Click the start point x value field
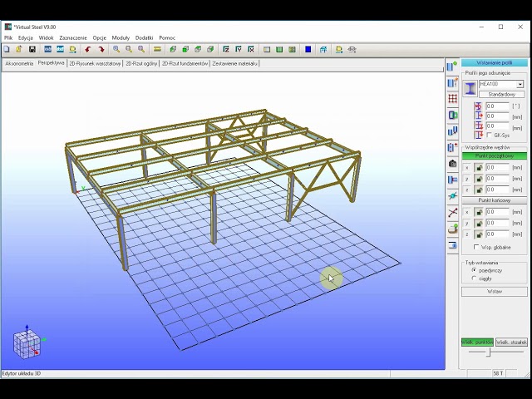The image size is (532, 399). tap(497, 168)
